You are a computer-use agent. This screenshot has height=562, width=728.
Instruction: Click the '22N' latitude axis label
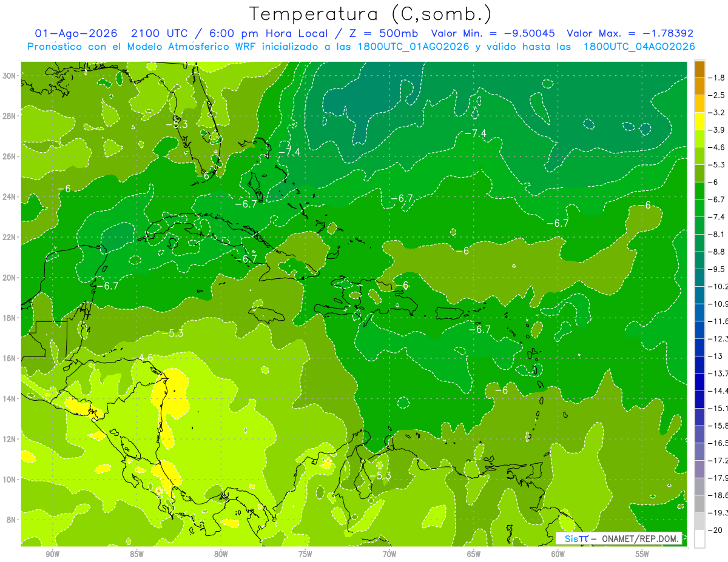(x=9, y=237)
